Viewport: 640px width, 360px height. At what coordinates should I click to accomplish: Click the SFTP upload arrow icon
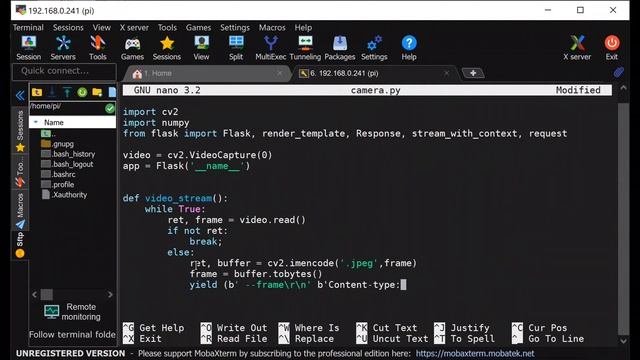[67, 93]
